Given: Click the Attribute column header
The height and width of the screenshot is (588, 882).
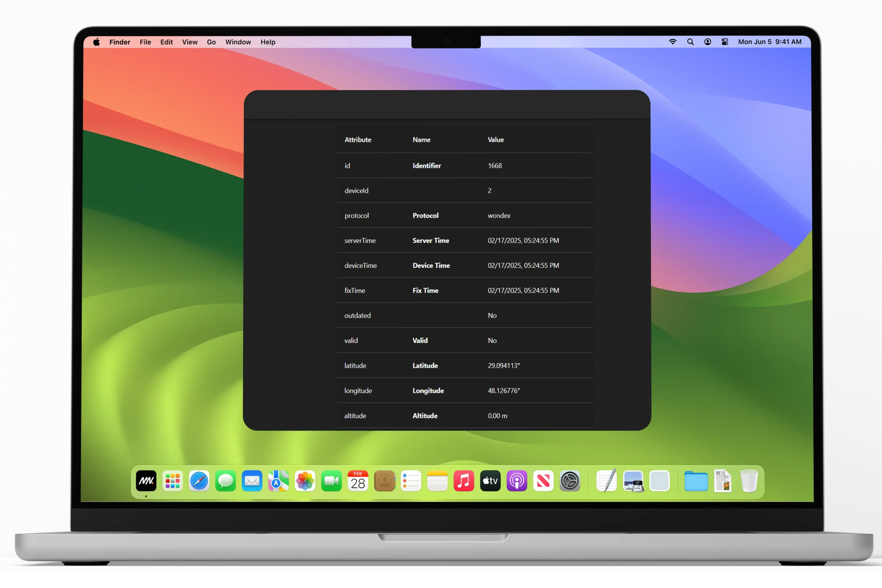Looking at the screenshot, I should [358, 140].
